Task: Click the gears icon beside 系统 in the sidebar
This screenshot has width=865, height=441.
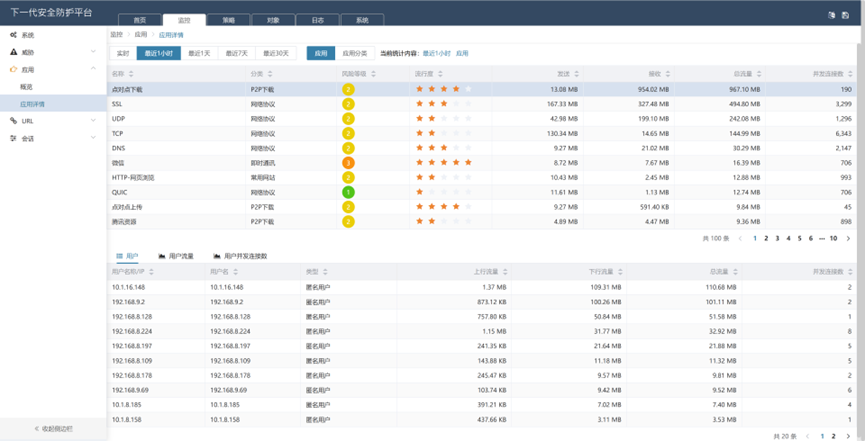Action: click(13, 35)
